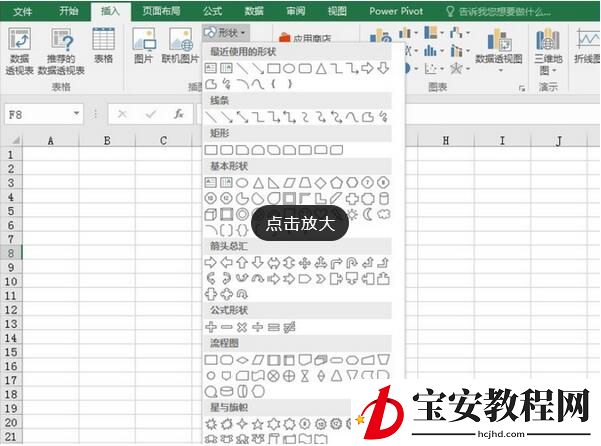Select the not-equal sign in 公式形状
Image resolution: width=601 pixels, height=446 pixels.
coord(289,327)
